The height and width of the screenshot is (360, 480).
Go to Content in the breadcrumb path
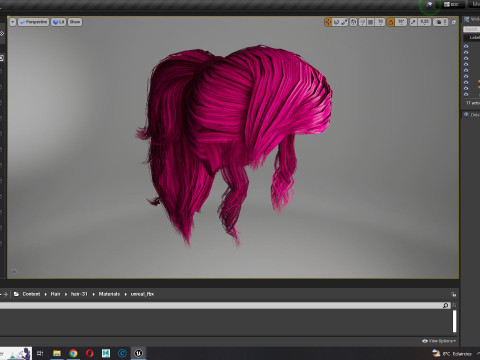[x=31, y=294]
